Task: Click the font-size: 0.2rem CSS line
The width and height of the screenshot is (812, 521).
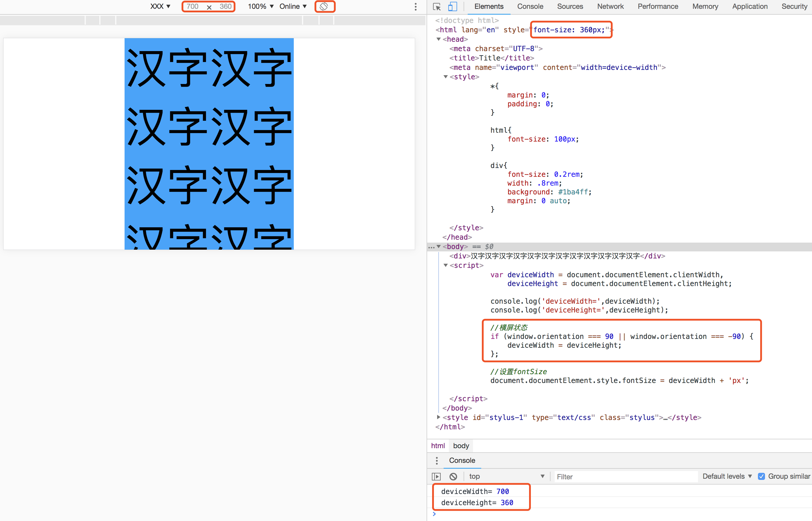Action: click(545, 174)
